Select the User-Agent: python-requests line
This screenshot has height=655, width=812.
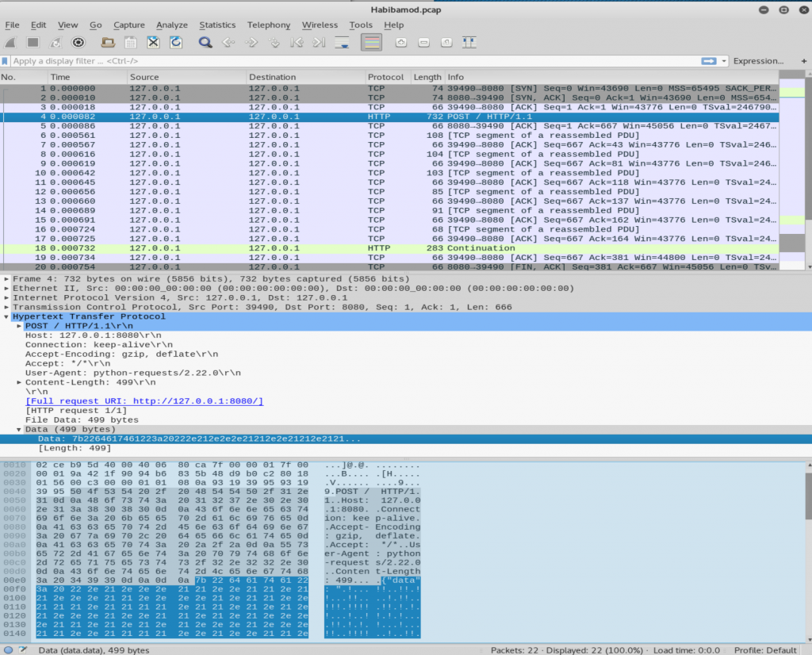133,373
